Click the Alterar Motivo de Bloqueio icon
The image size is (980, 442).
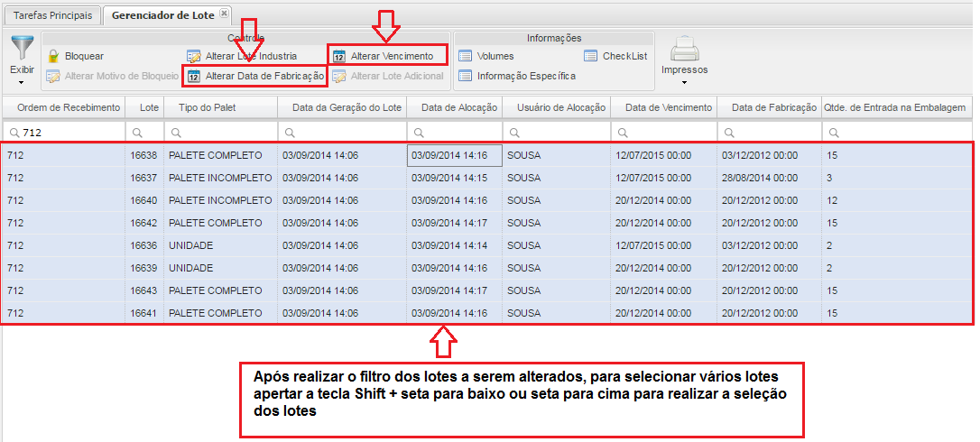pyautogui.click(x=54, y=77)
